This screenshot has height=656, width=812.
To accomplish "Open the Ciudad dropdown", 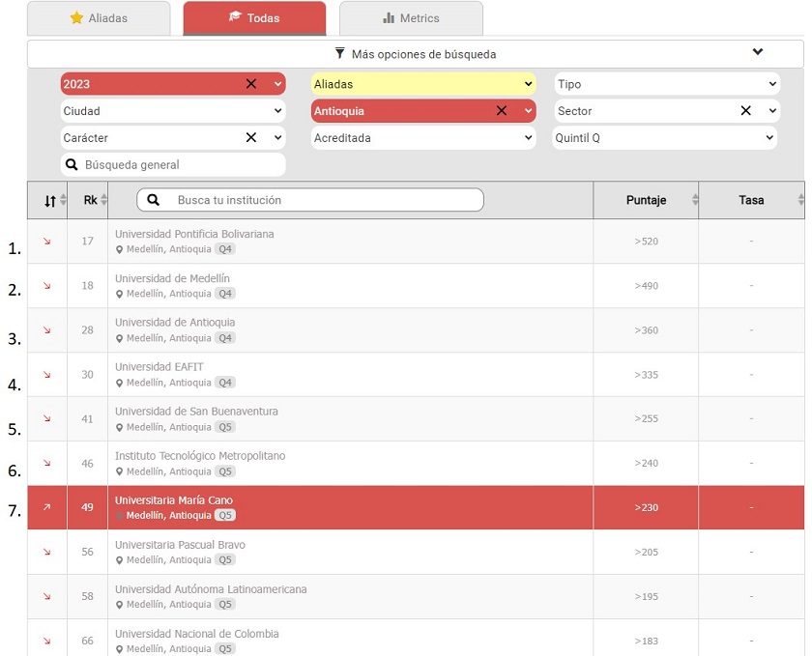I will pos(173,111).
